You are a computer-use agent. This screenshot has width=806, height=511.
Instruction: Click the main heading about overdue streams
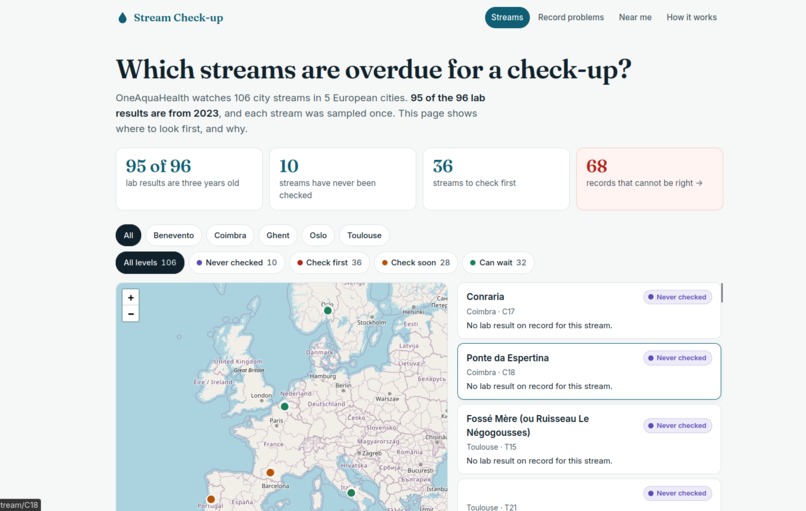click(374, 69)
